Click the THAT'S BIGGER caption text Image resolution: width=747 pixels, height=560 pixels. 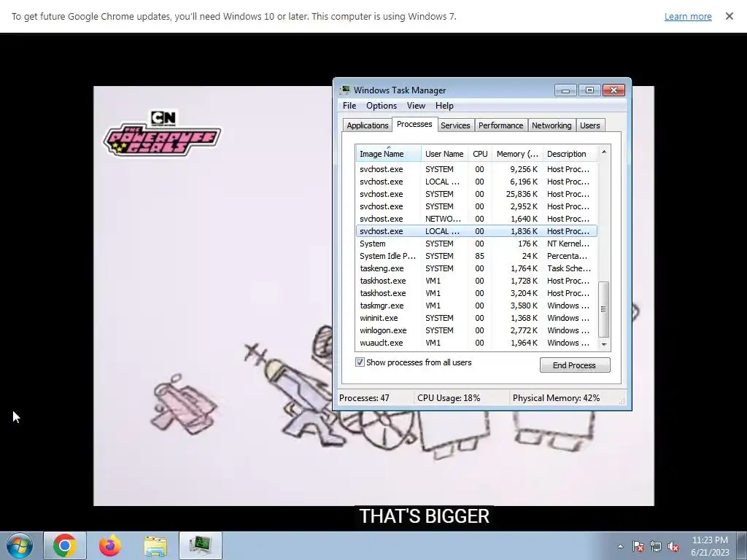(x=424, y=516)
